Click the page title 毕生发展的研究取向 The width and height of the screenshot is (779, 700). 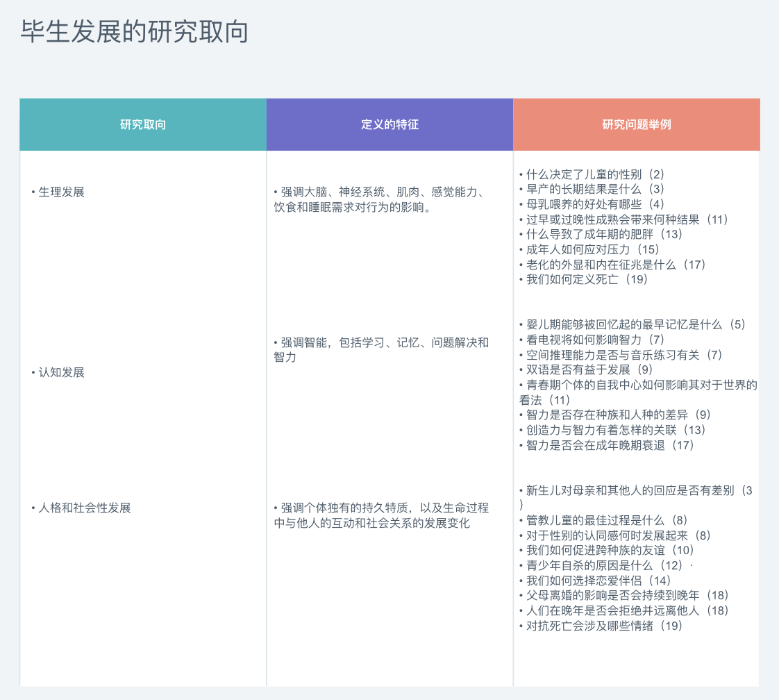pyautogui.click(x=134, y=32)
